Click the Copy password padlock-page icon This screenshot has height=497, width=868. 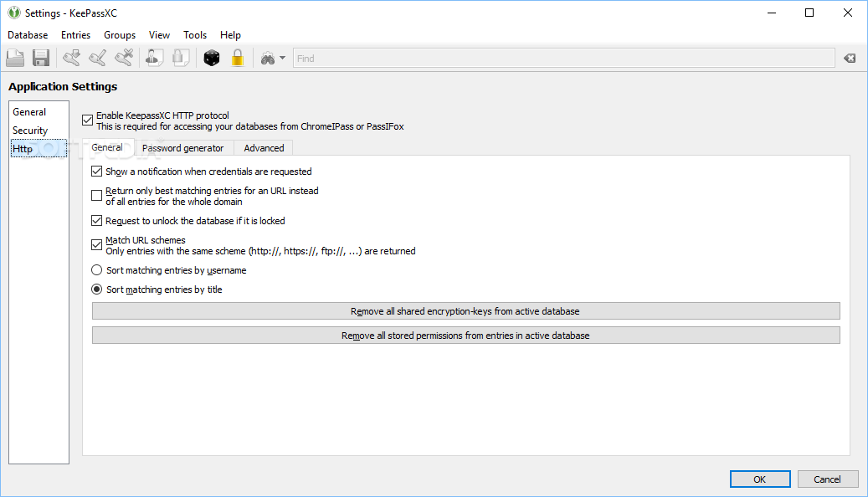(181, 58)
